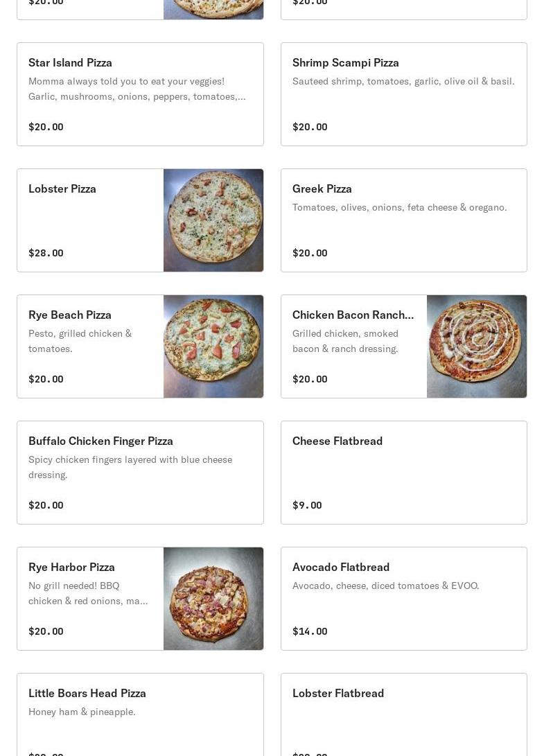Open the Star Island Pizza item
544x756 pixels.
140,94
